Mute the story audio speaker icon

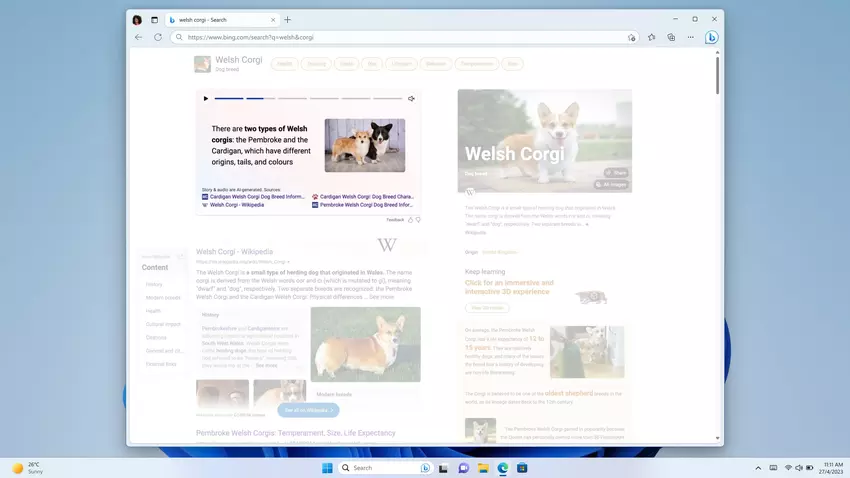411,99
